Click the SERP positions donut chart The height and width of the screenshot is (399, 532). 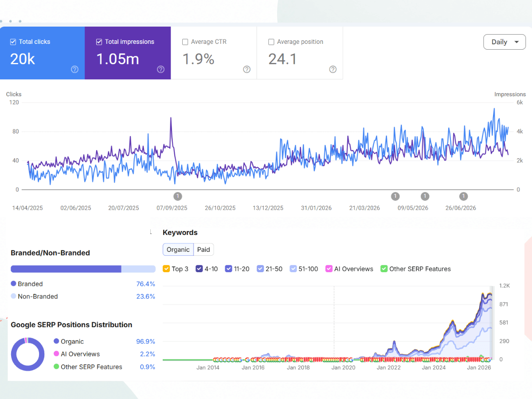click(27, 354)
